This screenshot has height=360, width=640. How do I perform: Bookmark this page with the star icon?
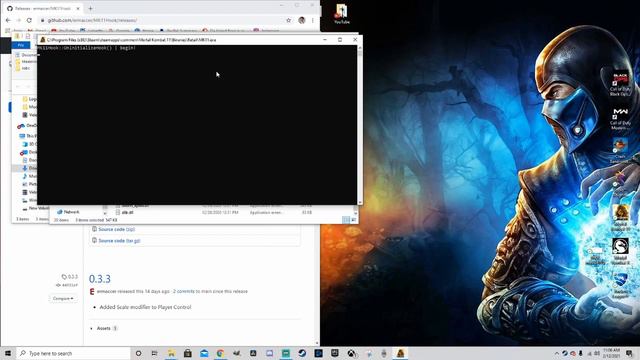289,20
